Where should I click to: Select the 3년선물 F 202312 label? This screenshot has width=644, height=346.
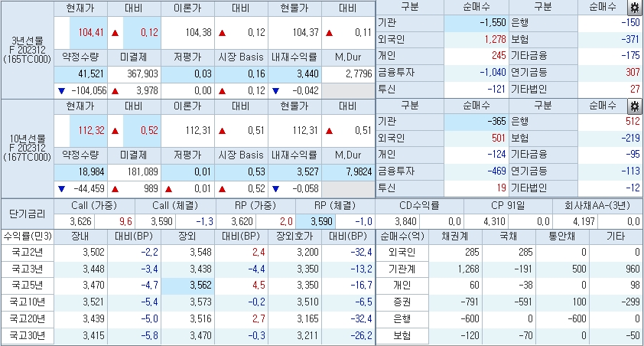coord(27,50)
